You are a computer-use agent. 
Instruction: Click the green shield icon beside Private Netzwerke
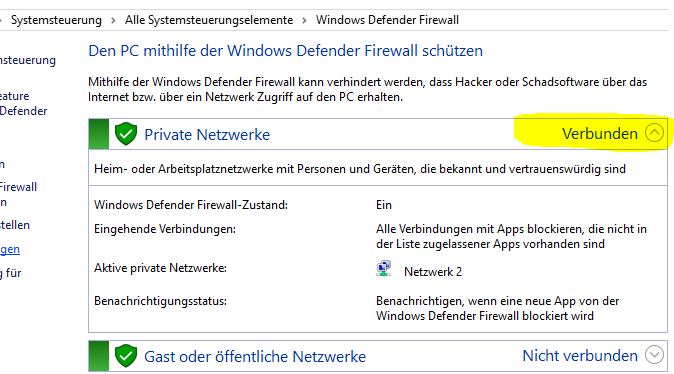(126, 134)
